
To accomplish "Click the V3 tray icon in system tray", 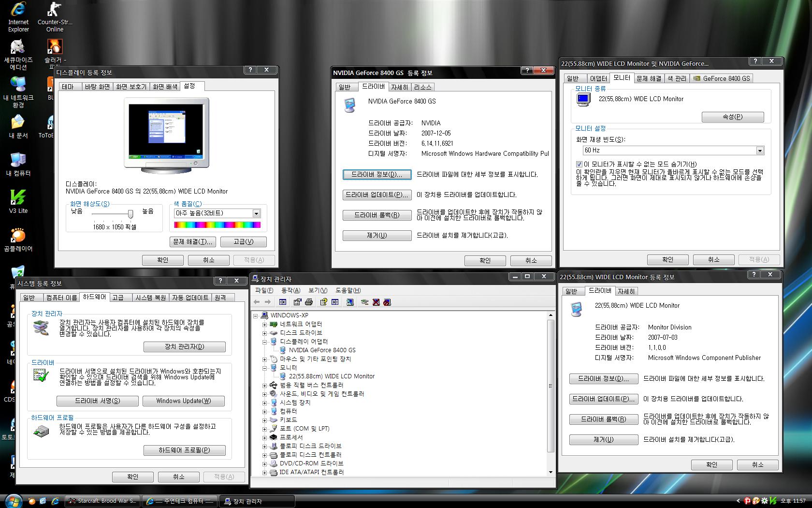I will pyautogui.click(x=773, y=501).
